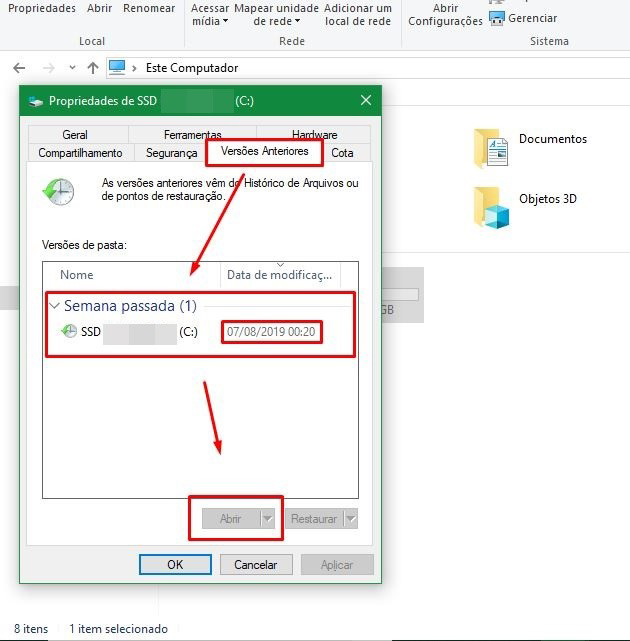630x641 pixels.
Task: Open the Abrir button dropdown arrow
Action: tap(268, 519)
